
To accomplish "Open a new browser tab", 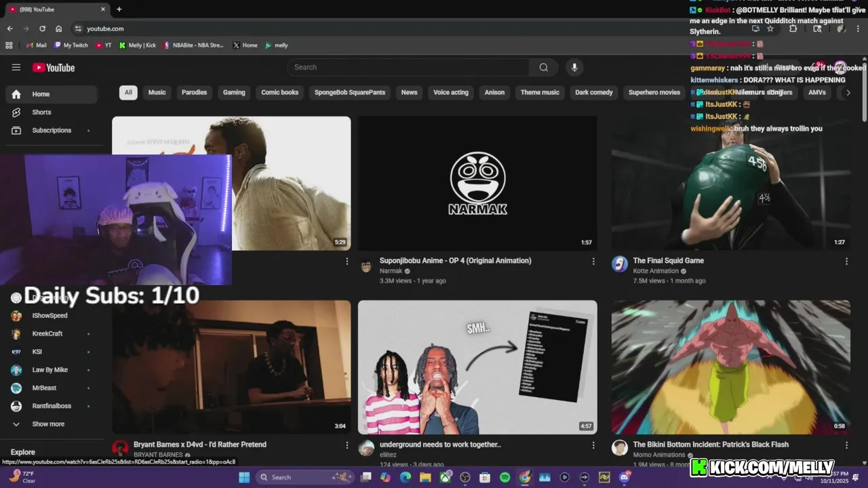I will (x=119, y=9).
